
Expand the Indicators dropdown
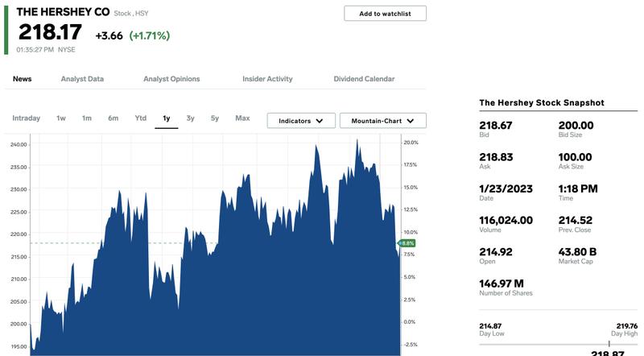[x=301, y=121]
